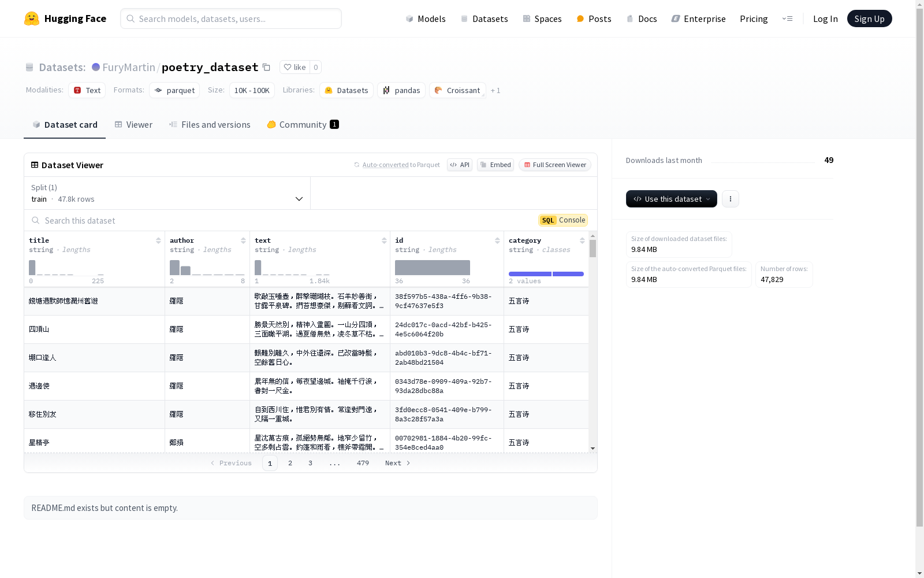Sort the title column
The height and width of the screenshot is (578, 924).
(158, 240)
